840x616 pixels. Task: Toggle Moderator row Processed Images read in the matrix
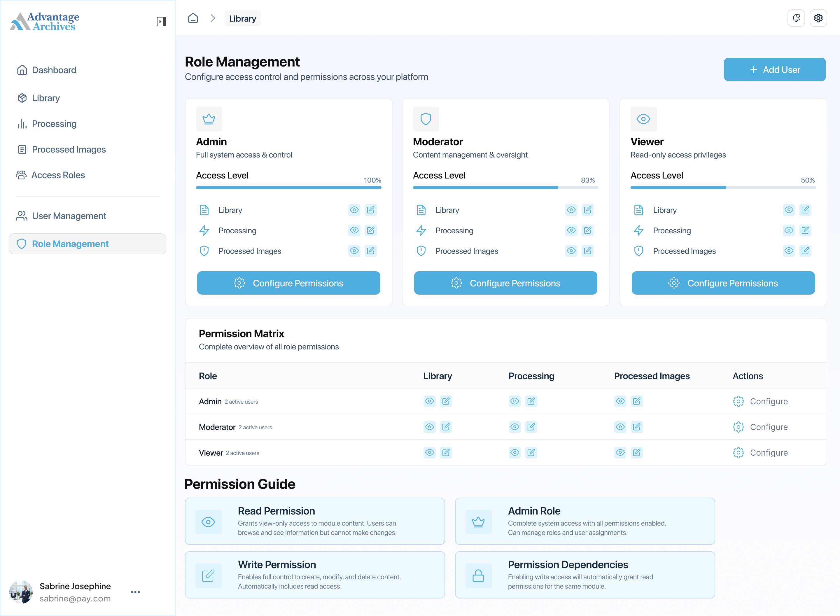tap(620, 427)
